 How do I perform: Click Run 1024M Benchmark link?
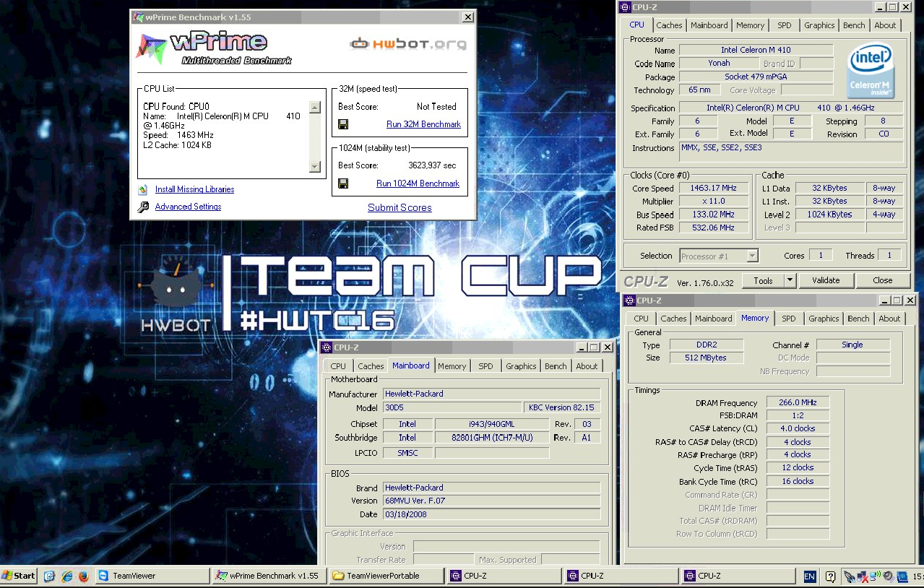pyautogui.click(x=418, y=183)
